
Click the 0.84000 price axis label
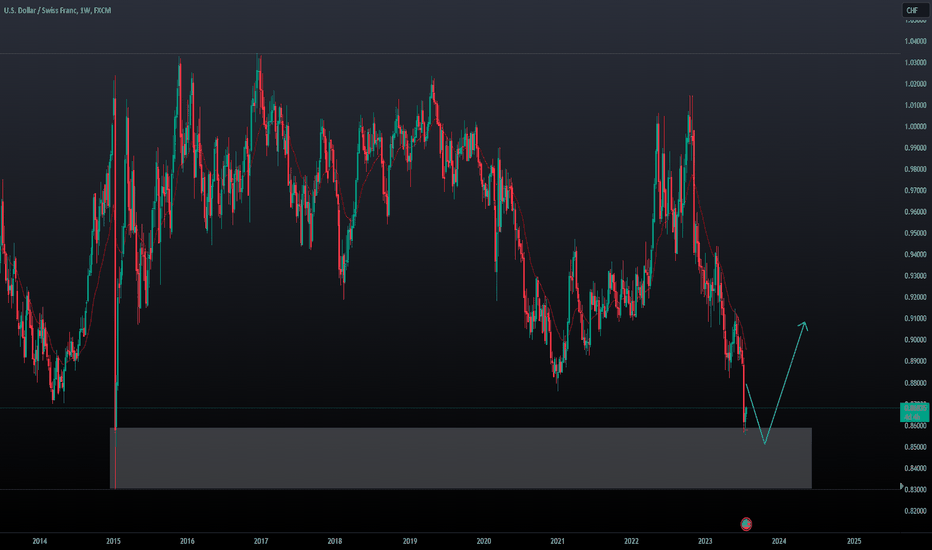click(x=915, y=469)
